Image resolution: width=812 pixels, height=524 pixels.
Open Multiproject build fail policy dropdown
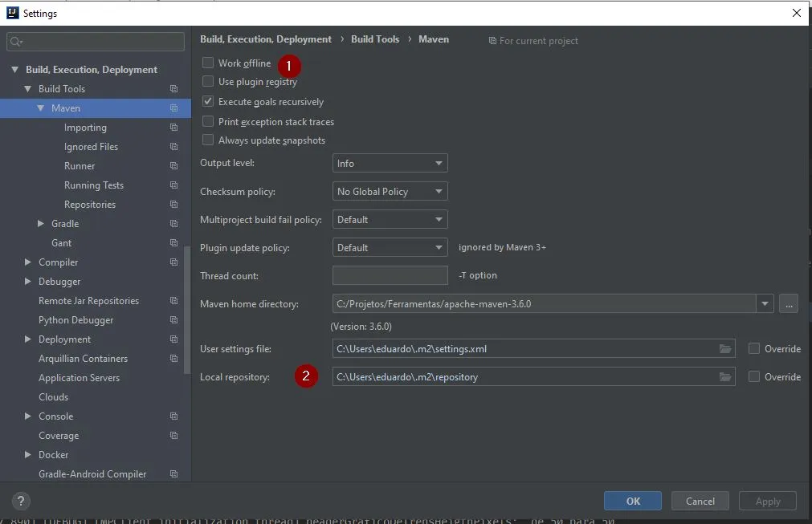pos(390,220)
